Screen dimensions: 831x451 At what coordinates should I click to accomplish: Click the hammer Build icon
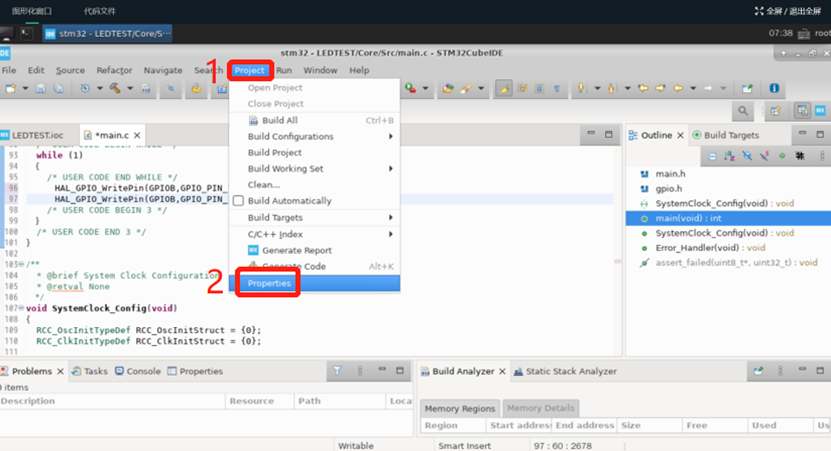(115, 89)
